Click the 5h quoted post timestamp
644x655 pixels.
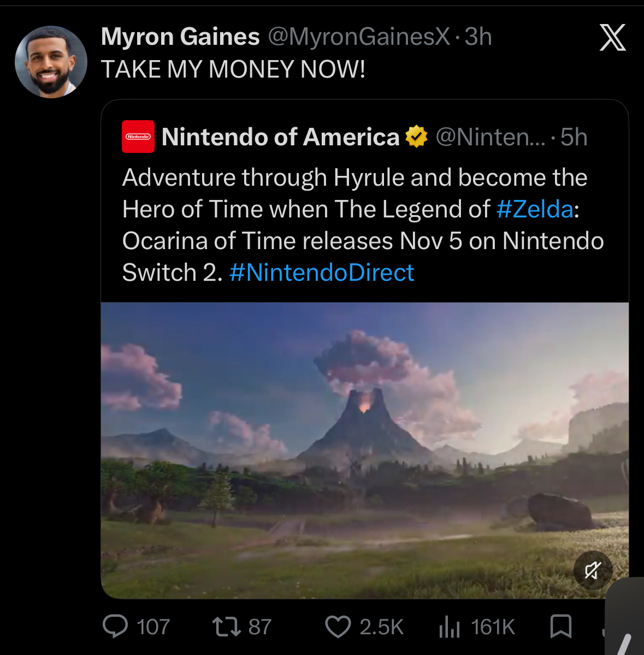coord(574,137)
